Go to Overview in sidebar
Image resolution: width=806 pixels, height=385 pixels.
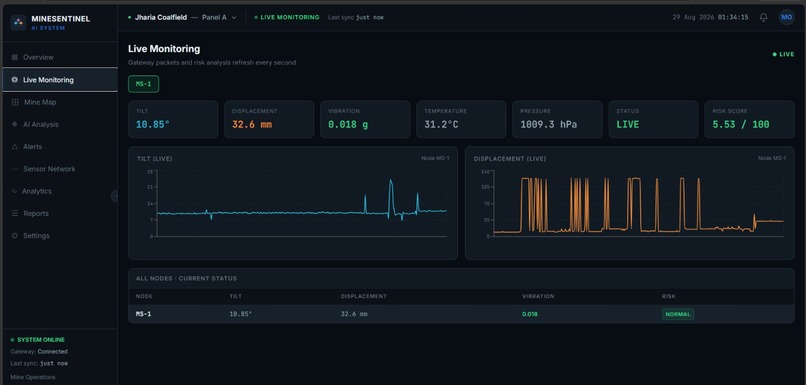pos(60,57)
